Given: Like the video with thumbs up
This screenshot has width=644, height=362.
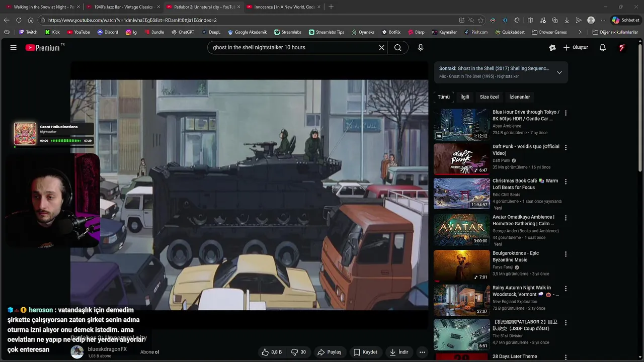Looking at the screenshot, I should tap(271, 352).
